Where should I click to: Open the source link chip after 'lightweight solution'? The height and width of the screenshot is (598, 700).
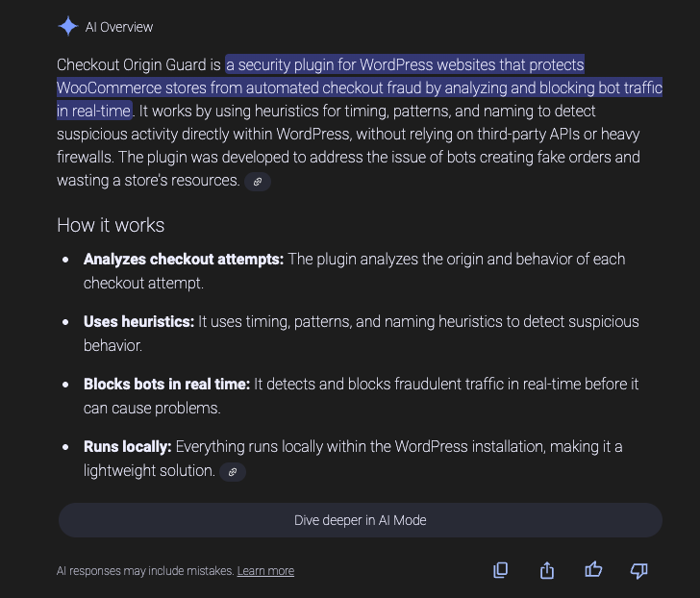pos(233,472)
